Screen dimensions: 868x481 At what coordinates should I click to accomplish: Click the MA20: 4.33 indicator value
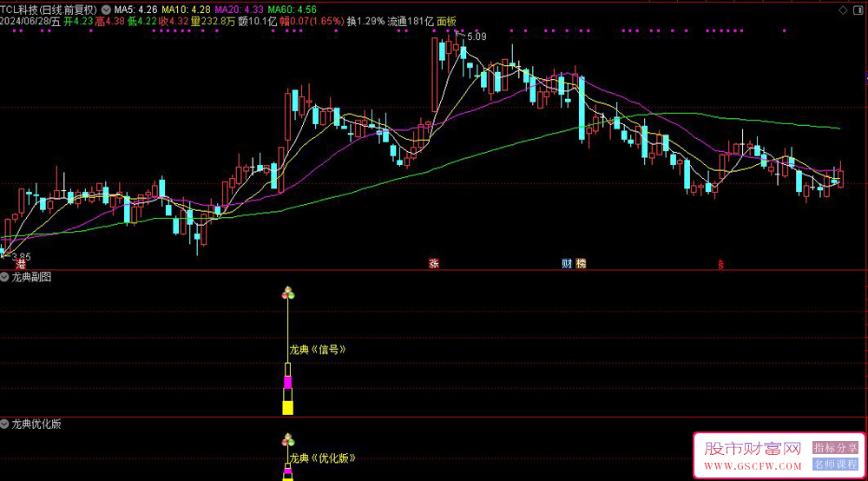240,10
